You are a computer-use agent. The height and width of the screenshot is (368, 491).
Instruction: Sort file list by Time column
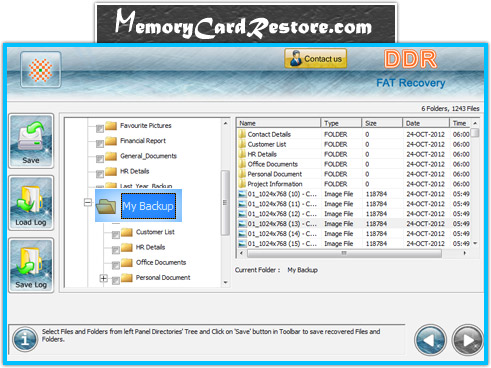click(x=460, y=123)
